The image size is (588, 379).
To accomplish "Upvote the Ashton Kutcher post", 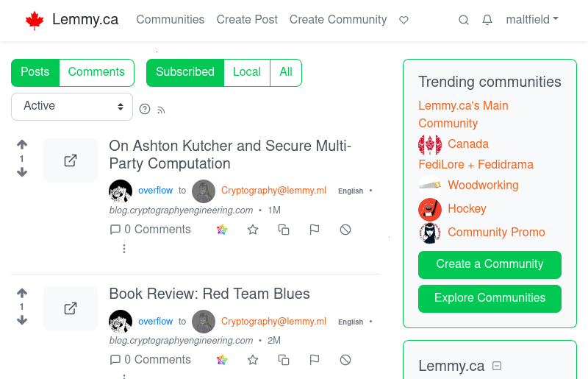I will coord(22,145).
